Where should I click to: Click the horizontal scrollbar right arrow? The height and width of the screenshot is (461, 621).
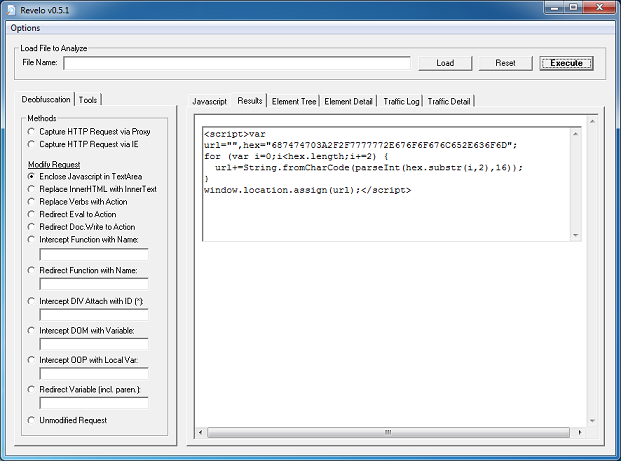coord(582,432)
